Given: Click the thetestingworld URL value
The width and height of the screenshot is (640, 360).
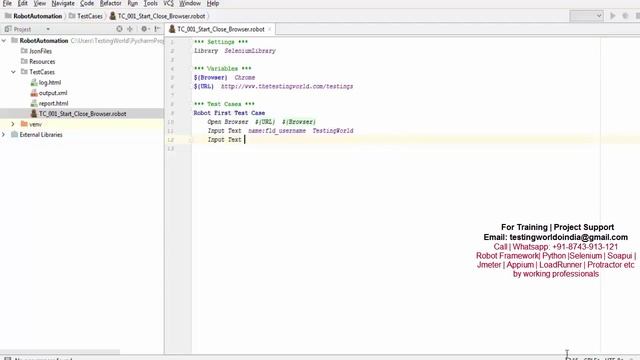Looking at the screenshot, I should click(287, 87).
